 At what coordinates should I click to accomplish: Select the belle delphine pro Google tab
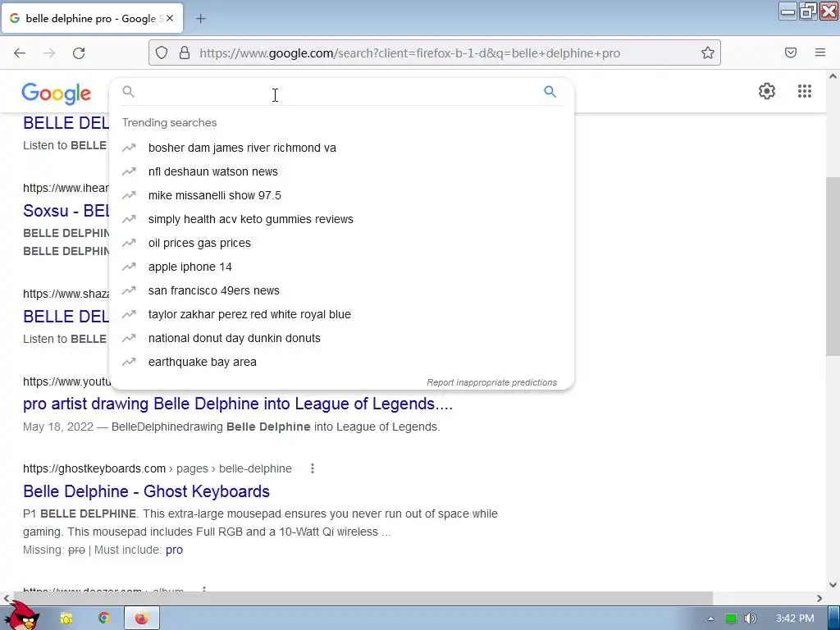click(92, 18)
